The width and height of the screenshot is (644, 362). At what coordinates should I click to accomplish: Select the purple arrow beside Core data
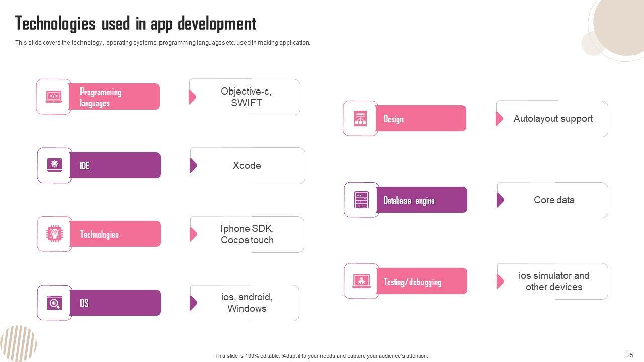point(501,200)
